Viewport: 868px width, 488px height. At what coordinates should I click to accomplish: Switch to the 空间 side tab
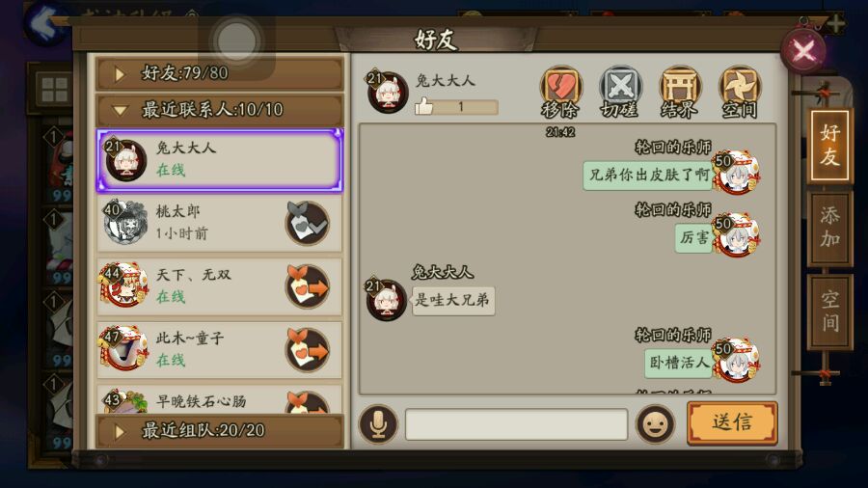pyautogui.click(x=829, y=312)
